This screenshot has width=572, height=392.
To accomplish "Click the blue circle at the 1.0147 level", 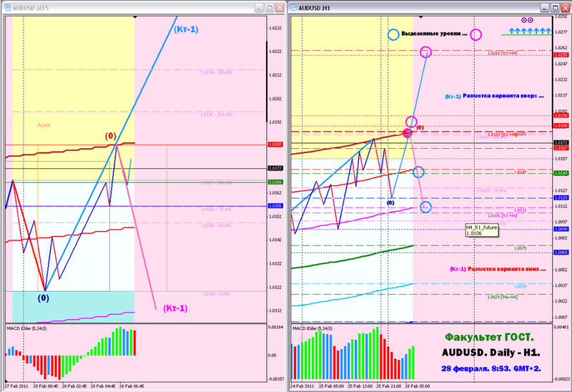I will click(418, 172).
